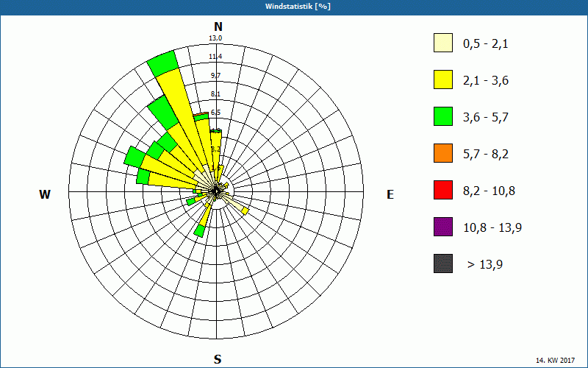Click the legend label '5,7 - 8,2'
The width and height of the screenshot is (588, 368).
click(x=486, y=155)
